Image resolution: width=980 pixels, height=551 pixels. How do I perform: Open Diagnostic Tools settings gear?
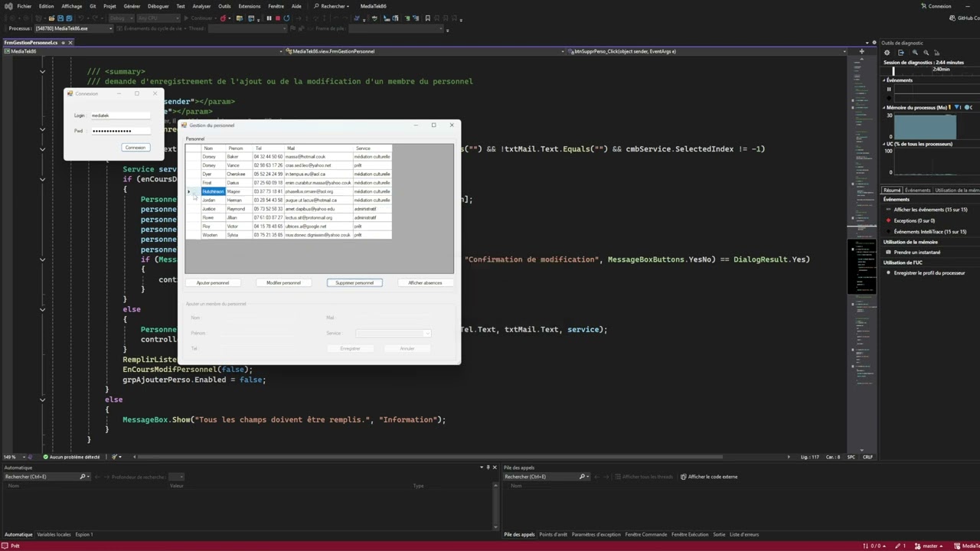pyautogui.click(x=887, y=53)
